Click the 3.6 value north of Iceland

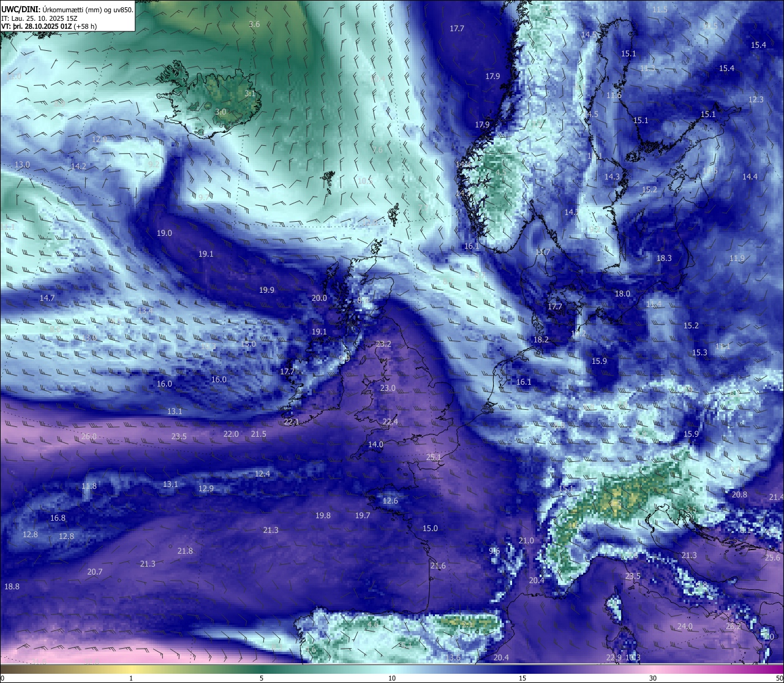click(254, 25)
